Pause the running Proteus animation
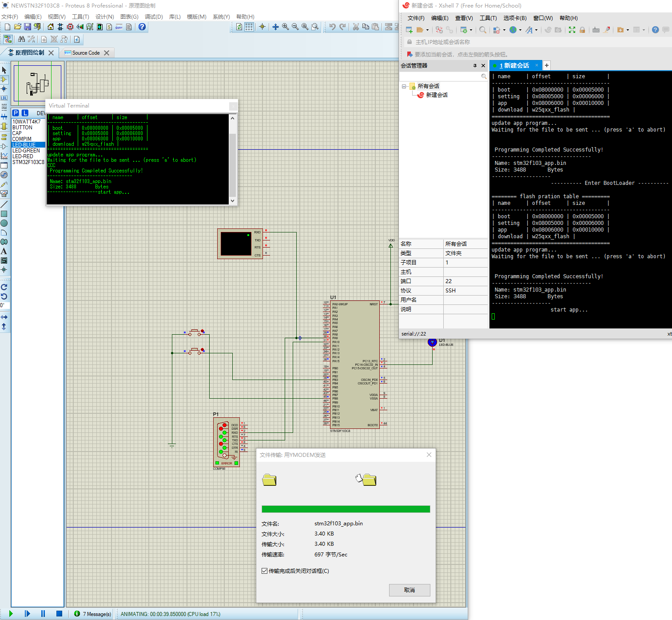The height and width of the screenshot is (620, 672). 43,614
